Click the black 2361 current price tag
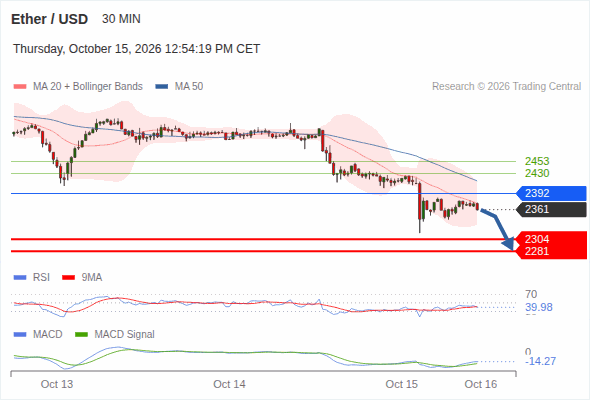Image resolution: width=590 pixels, height=400 pixels. (550, 209)
